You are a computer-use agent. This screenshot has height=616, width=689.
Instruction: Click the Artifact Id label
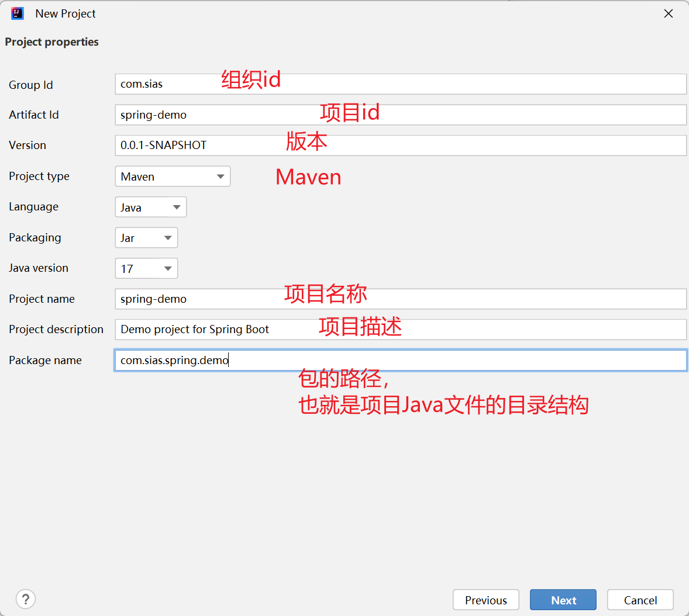pos(34,115)
